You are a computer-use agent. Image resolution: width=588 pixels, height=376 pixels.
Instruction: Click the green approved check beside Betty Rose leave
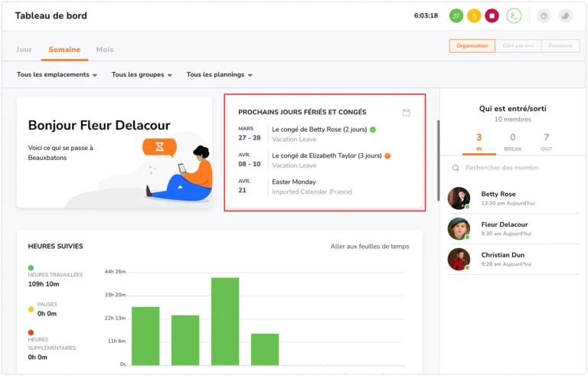click(x=373, y=129)
